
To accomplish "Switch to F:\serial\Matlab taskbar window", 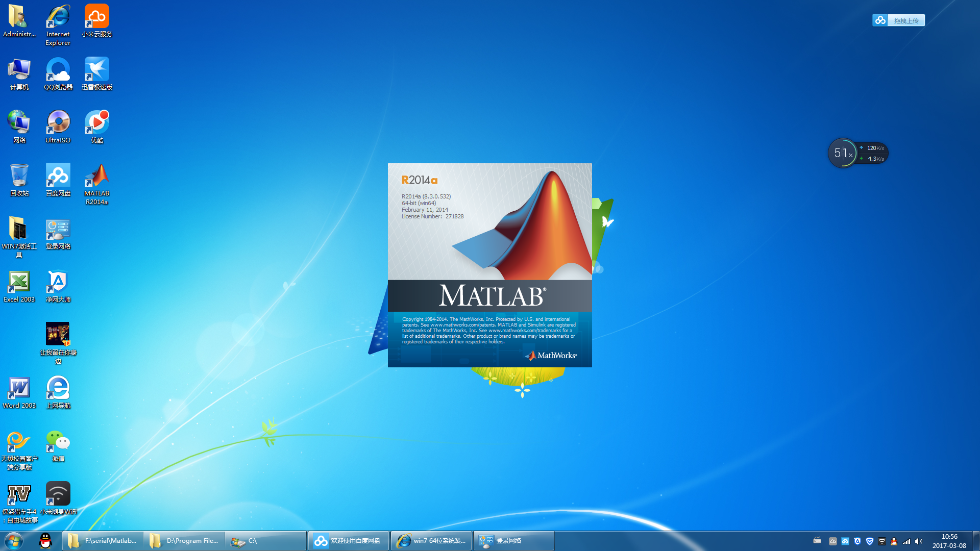I will [102, 541].
